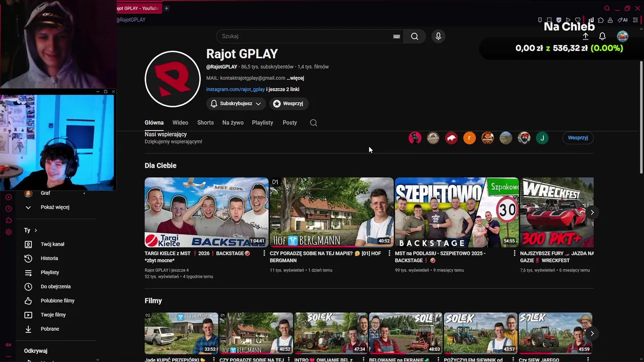Switch to the Główna tab
The image size is (644, 362).
coord(154,123)
